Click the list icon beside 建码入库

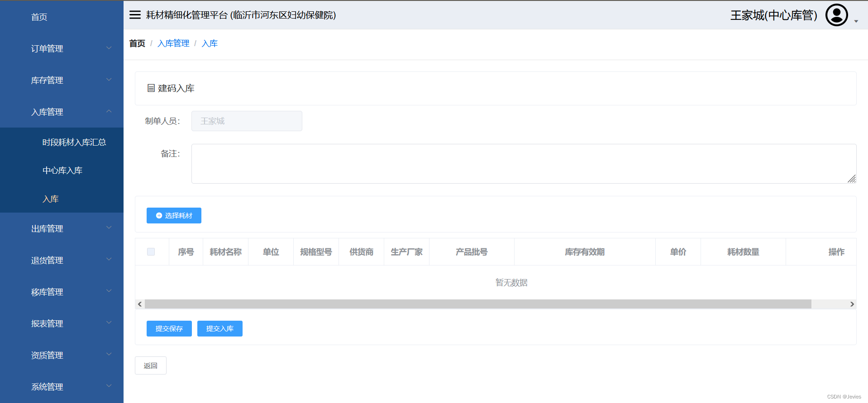point(151,88)
